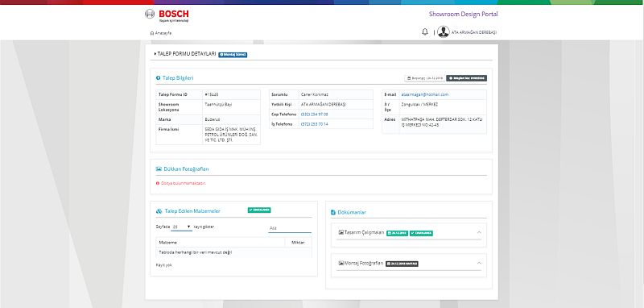644x308 pixels.
Task: Click the Talep Bilgileri question icon
Action: coord(158,77)
